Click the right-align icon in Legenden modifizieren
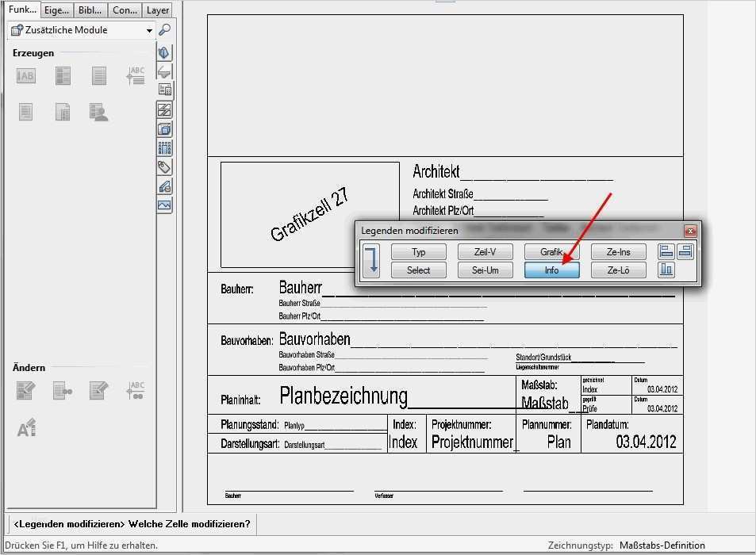Viewport: 756px width, 555px height. [685, 251]
